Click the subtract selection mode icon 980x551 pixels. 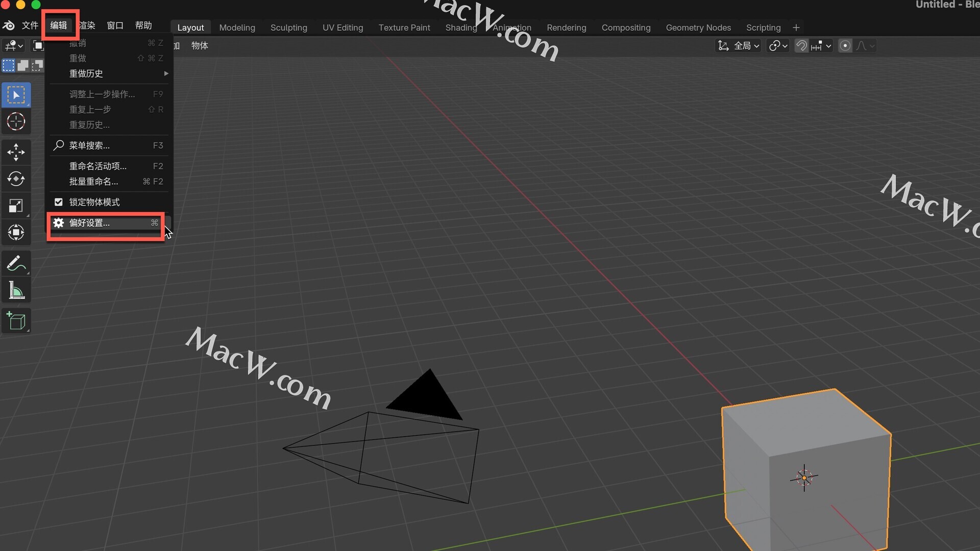click(x=37, y=65)
